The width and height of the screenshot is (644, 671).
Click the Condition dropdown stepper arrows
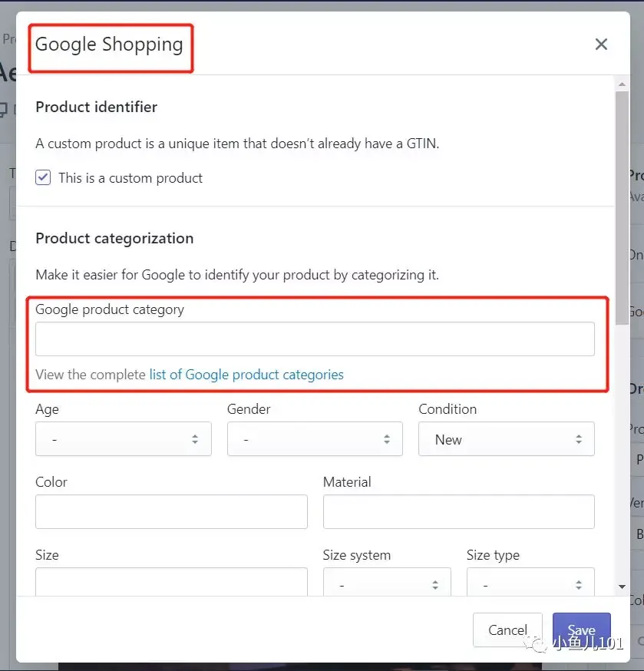(579, 439)
